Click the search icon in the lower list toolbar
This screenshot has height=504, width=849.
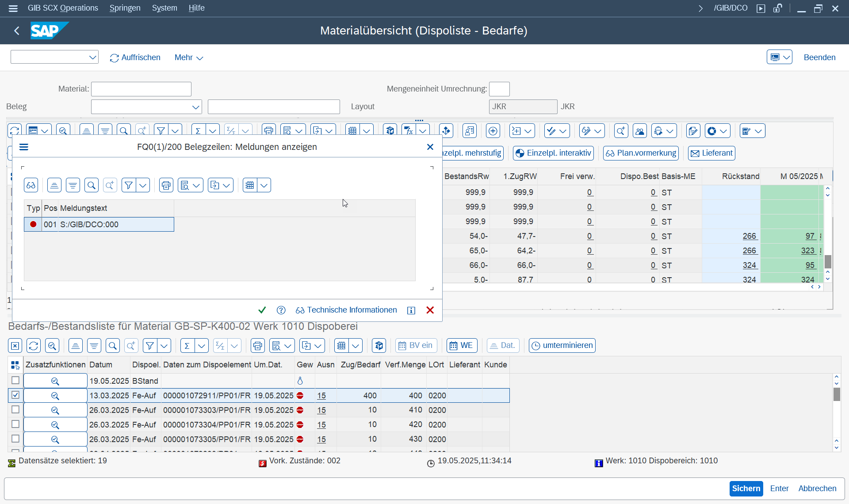click(x=113, y=346)
